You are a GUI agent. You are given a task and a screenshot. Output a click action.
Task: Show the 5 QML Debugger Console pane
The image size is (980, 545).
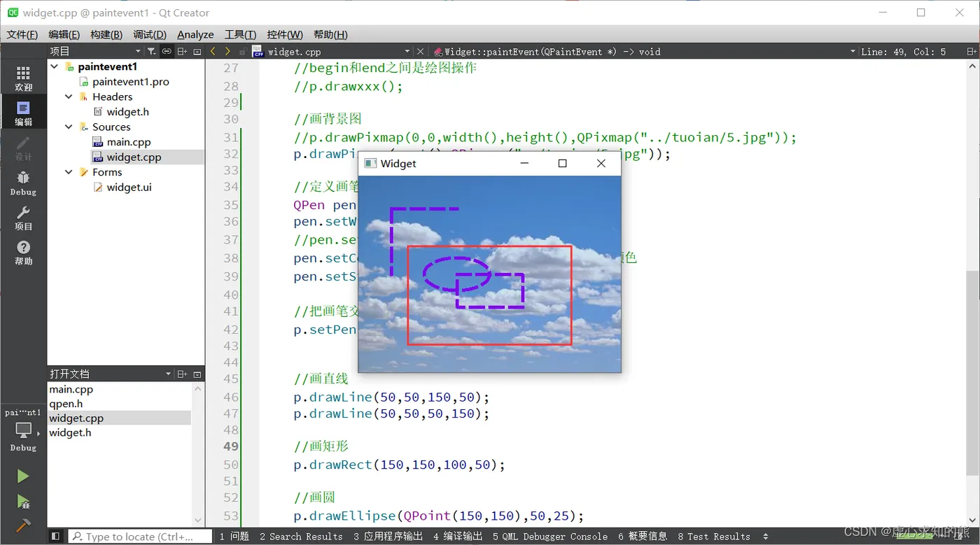click(550, 537)
